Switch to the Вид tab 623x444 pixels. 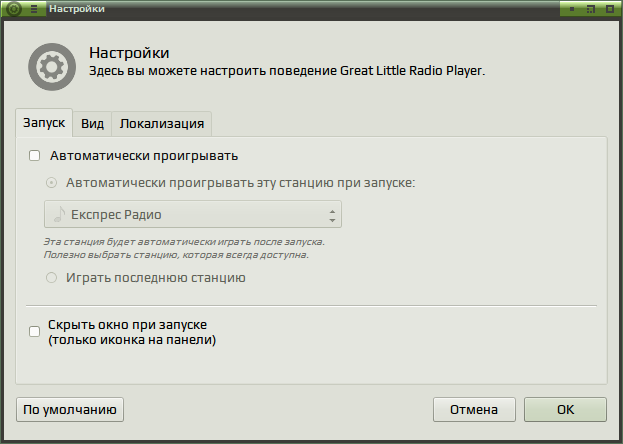coord(92,124)
